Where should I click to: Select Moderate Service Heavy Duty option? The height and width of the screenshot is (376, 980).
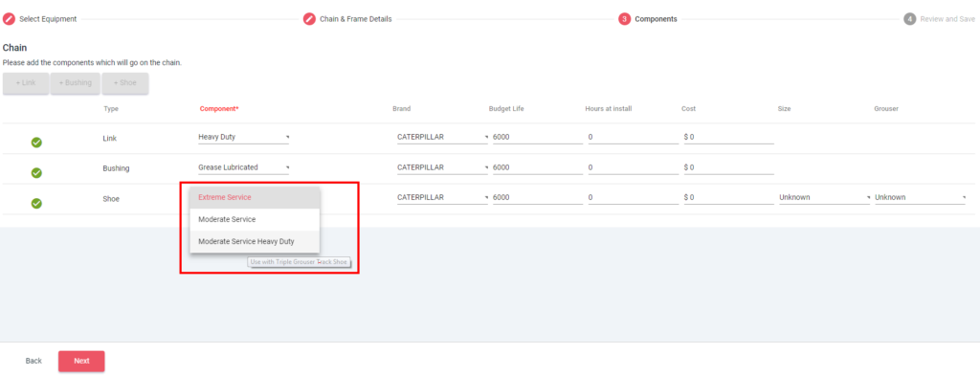tap(255, 242)
